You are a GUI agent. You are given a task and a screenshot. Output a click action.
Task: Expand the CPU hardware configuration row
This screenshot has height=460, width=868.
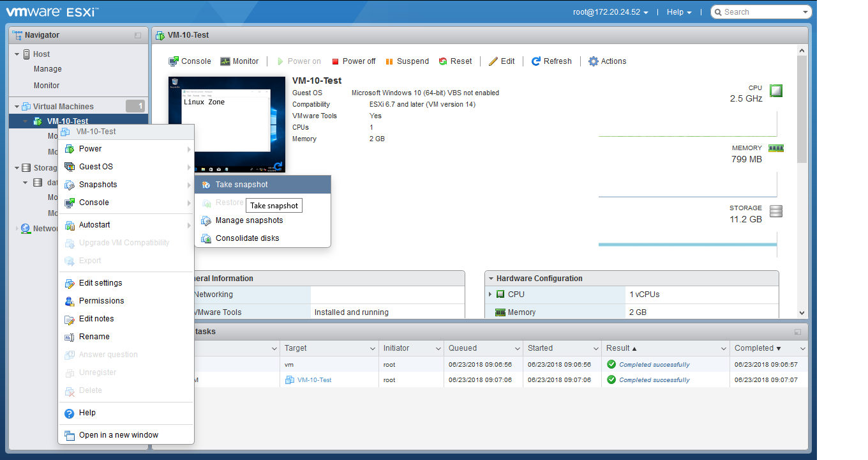[x=490, y=295]
